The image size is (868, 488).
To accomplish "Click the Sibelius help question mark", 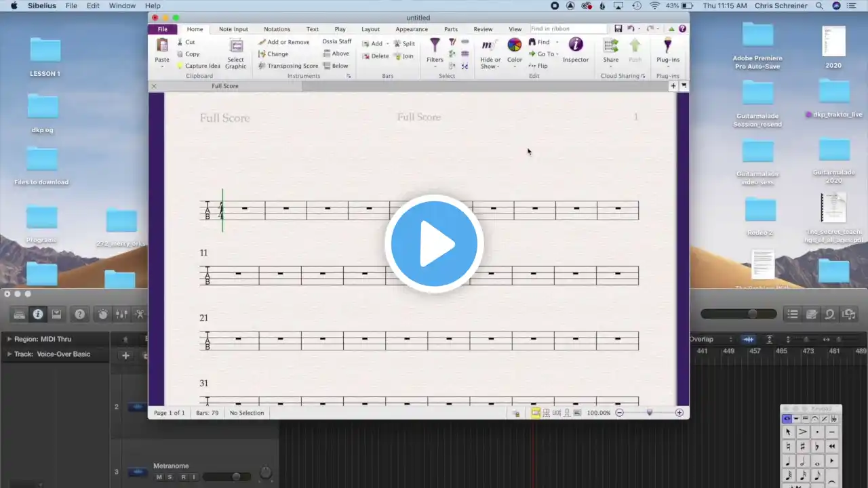I will [682, 28].
